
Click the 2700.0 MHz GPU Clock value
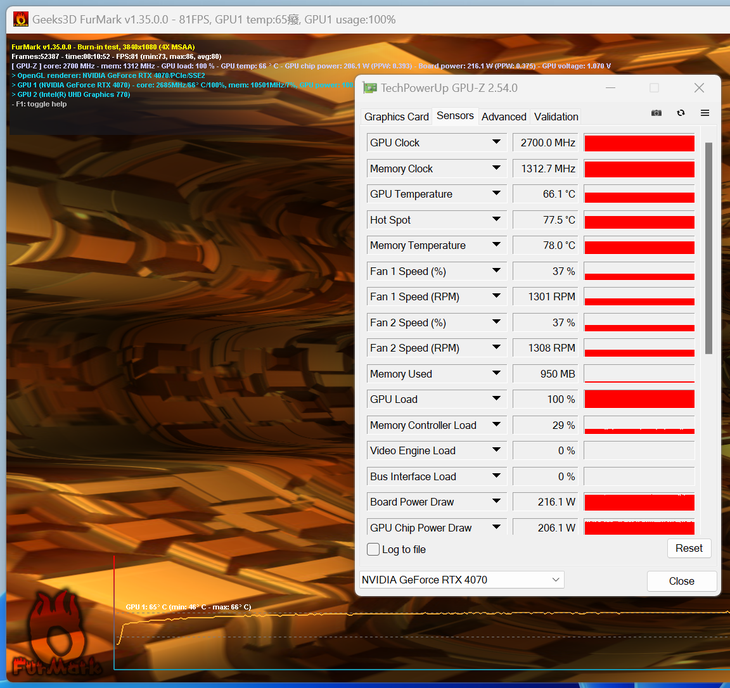(546, 142)
